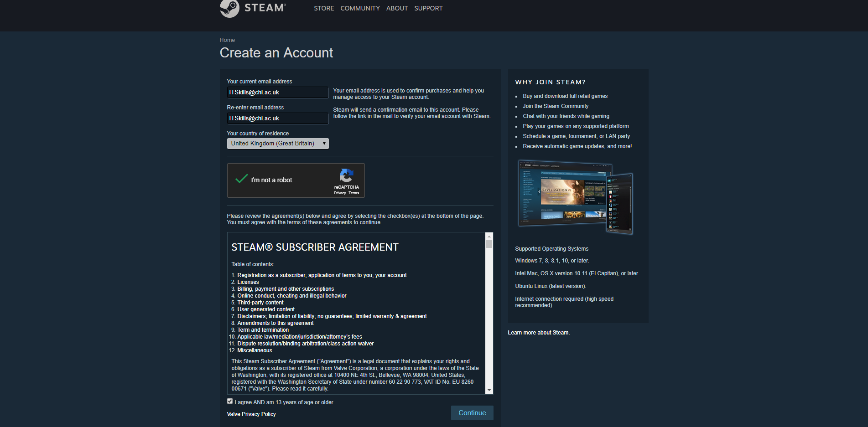This screenshot has width=868, height=427.
Task: Click Intel Mac, OS X version text
Action: click(577, 273)
